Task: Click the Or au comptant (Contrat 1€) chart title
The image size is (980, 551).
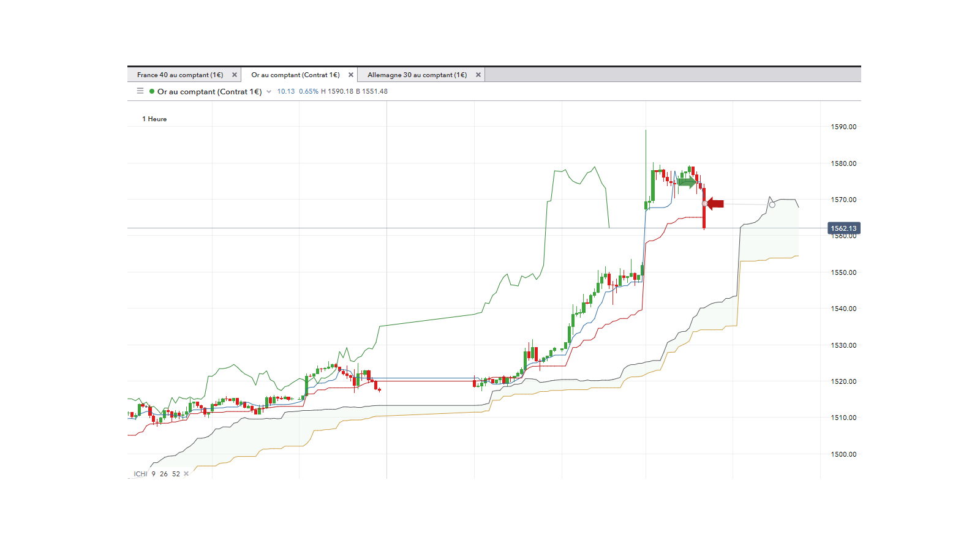Action: pos(209,92)
